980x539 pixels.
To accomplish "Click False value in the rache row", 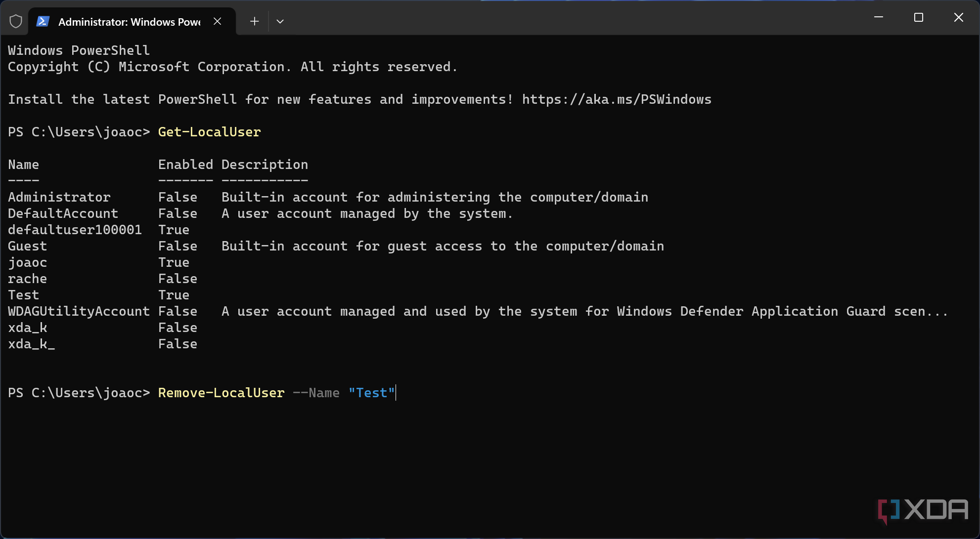I will tap(178, 279).
